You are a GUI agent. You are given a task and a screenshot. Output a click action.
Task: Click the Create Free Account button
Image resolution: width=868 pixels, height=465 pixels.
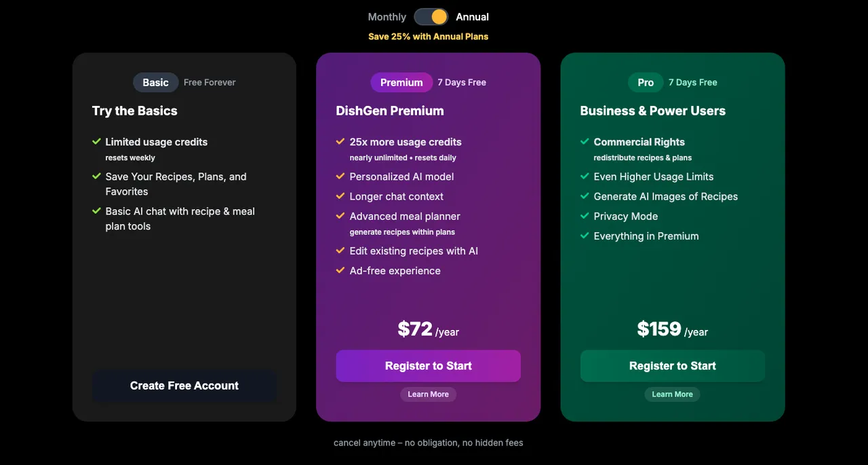pos(184,386)
